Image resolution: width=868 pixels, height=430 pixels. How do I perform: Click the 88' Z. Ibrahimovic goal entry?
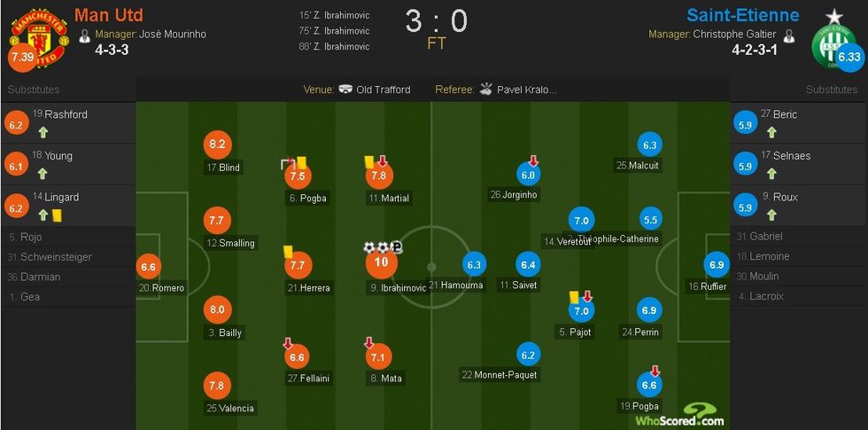coord(335,47)
